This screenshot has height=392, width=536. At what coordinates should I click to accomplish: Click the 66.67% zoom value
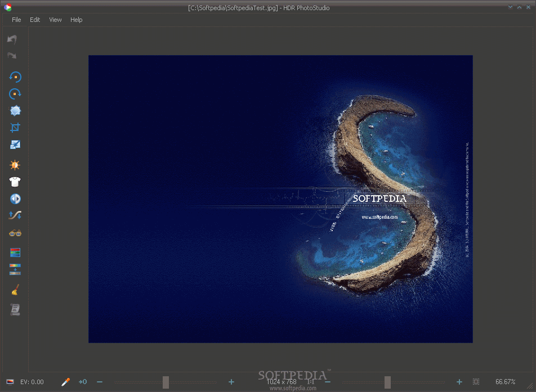[505, 382]
